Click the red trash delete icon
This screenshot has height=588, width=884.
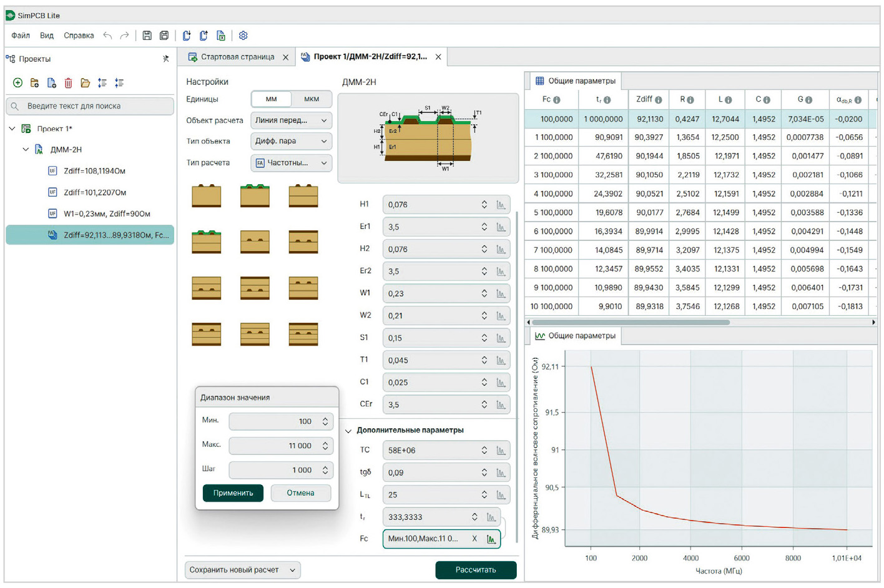[x=69, y=83]
